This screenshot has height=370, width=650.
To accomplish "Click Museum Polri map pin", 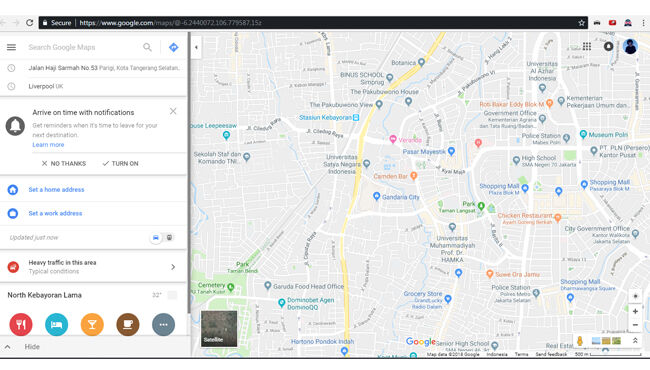I will click(583, 134).
